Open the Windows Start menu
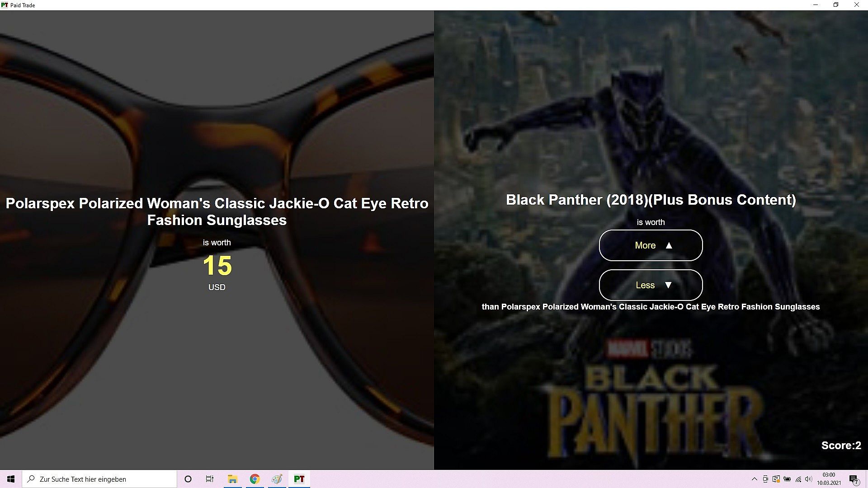 (x=11, y=479)
